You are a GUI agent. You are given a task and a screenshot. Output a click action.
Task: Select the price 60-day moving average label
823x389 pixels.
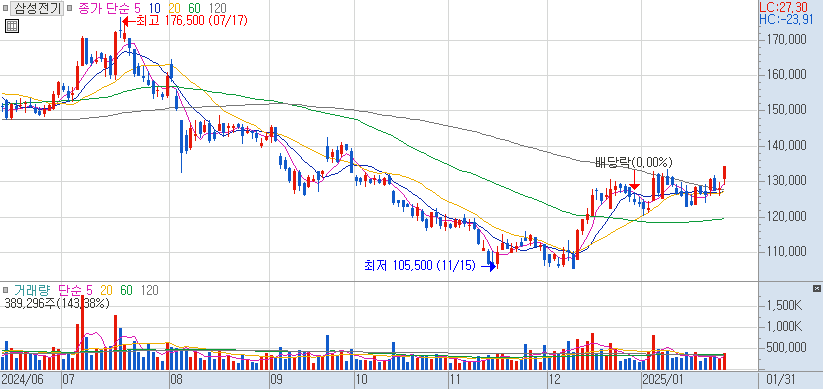click(x=194, y=8)
